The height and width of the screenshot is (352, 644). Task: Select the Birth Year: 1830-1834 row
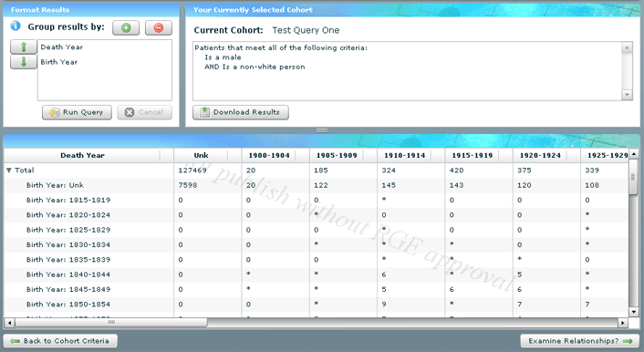(317, 244)
